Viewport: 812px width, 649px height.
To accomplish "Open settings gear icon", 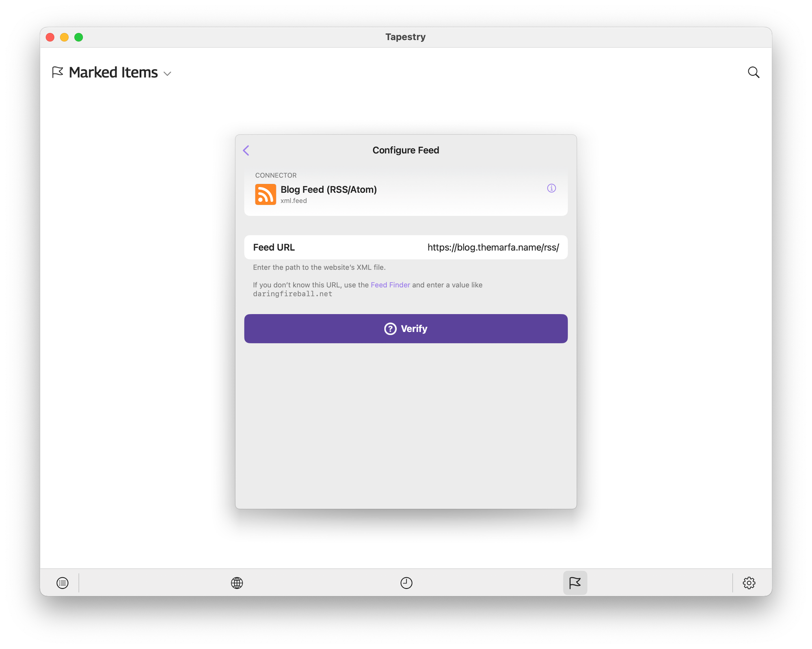I will [749, 583].
